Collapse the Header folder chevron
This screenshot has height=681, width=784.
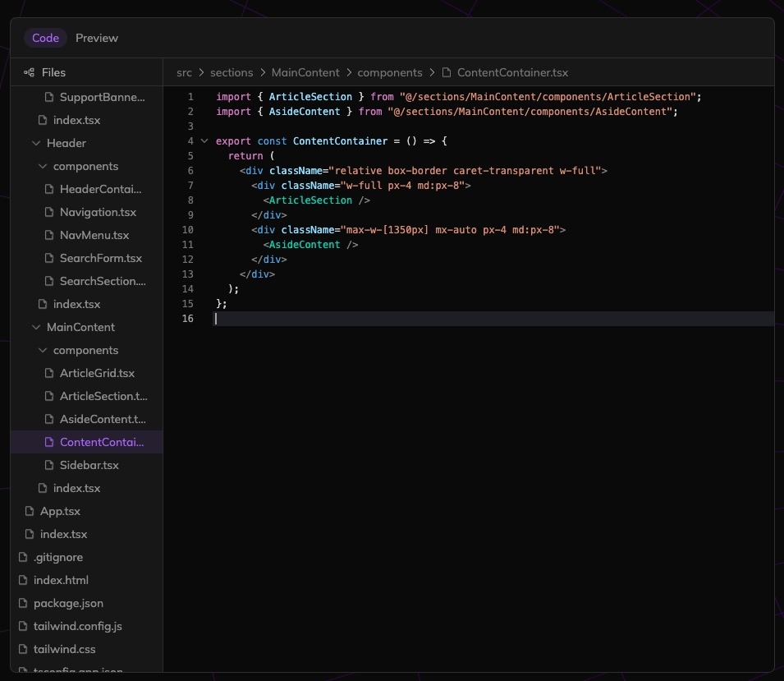click(x=36, y=143)
